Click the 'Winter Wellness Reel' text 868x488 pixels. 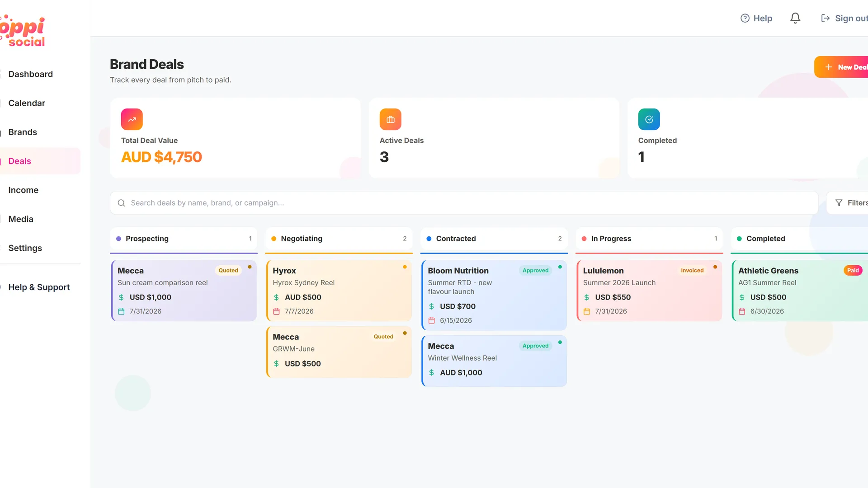click(462, 358)
